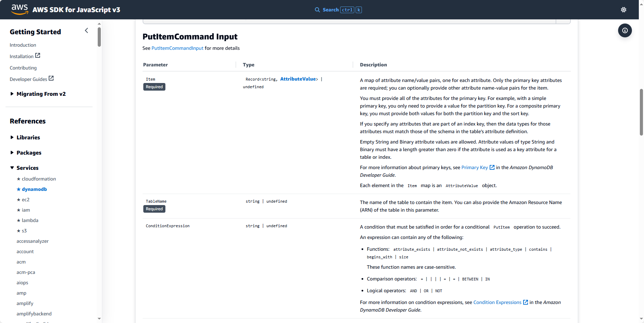Click the AWS logo icon

pos(19,9)
